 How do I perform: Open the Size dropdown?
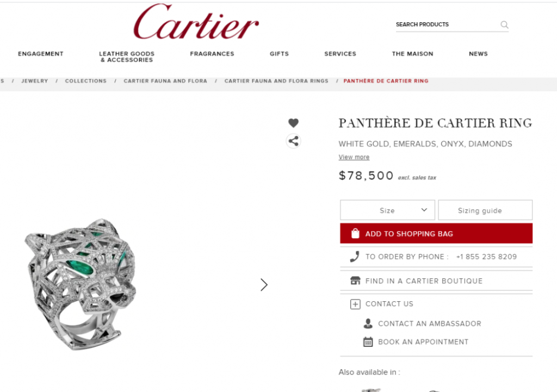coord(387,210)
